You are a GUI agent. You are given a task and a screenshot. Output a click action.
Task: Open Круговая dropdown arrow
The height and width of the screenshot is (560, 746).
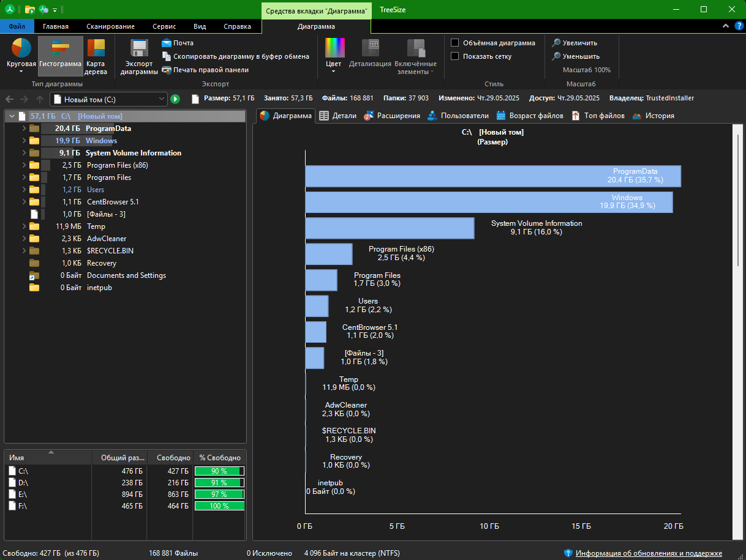[x=21, y=72]
